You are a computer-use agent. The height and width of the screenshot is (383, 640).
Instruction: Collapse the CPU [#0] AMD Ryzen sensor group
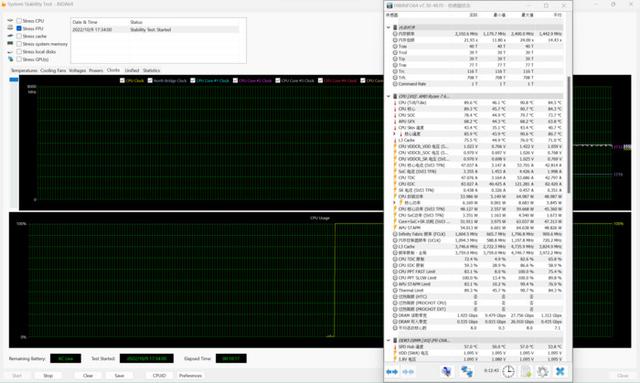pyautogui.click(x=388, y=96)
